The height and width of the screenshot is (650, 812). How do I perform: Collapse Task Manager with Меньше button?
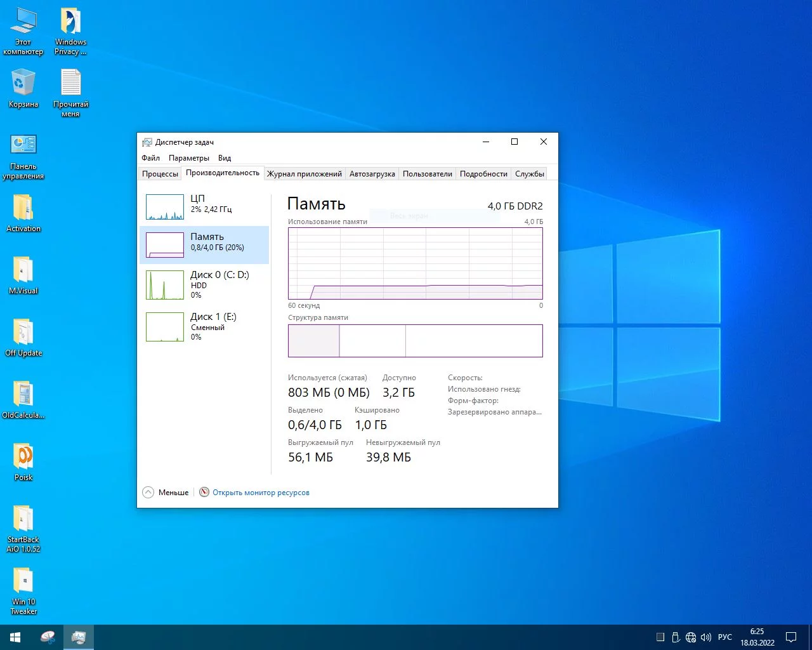pyautogui.click(x=166, y=493)
